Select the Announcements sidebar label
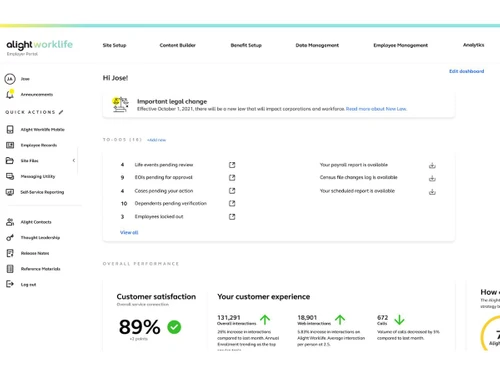The image size is (500, 375). click(x=37, y=95)
